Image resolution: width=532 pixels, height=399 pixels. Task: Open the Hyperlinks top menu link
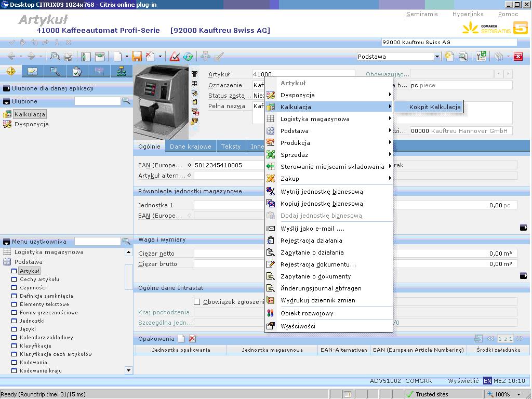[468, 14]
